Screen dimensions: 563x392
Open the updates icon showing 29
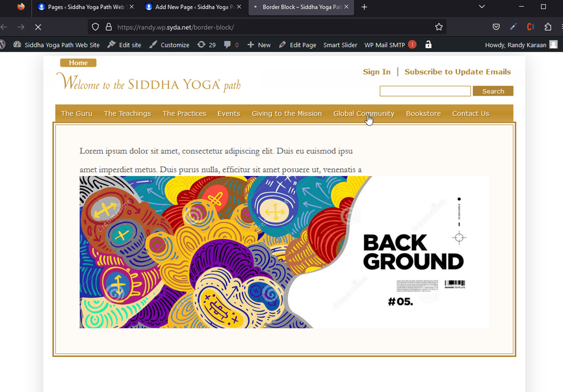click(x=206, y=45)
